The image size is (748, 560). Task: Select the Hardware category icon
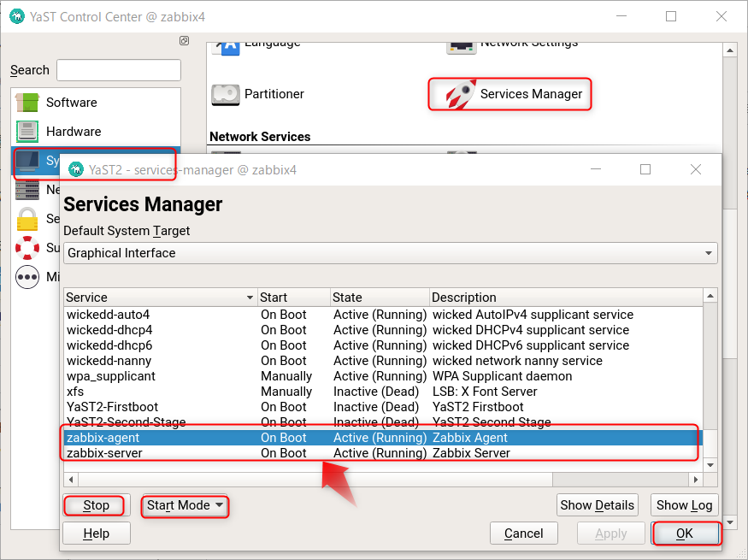pyautogui.click(x=27, y=131)
